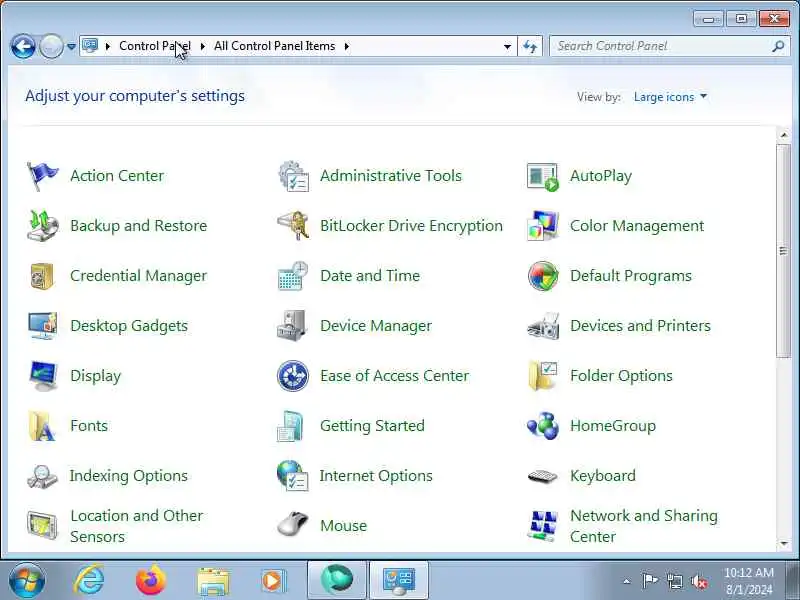
Task: Open the Default Programs text link
Action: (631, 276)
